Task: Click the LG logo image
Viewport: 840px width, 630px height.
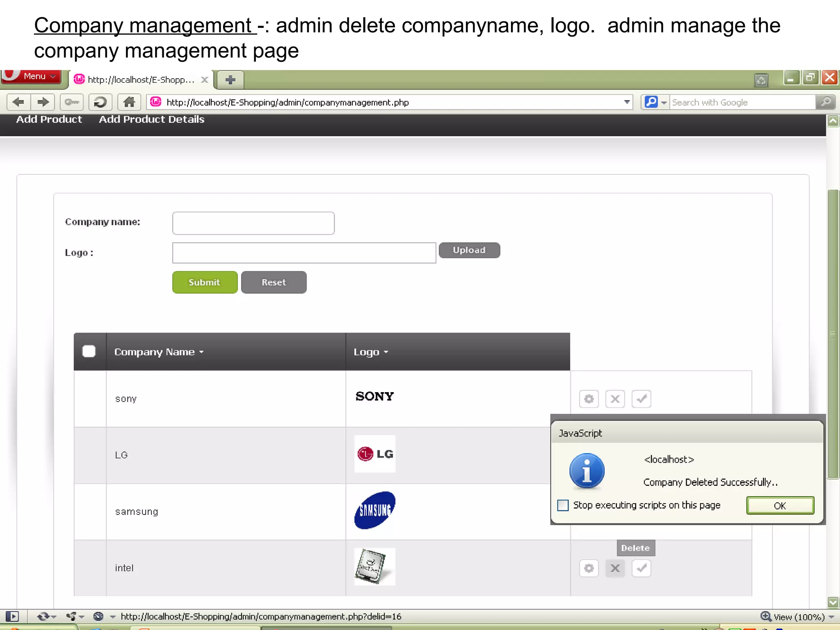Action: (375, 454)
